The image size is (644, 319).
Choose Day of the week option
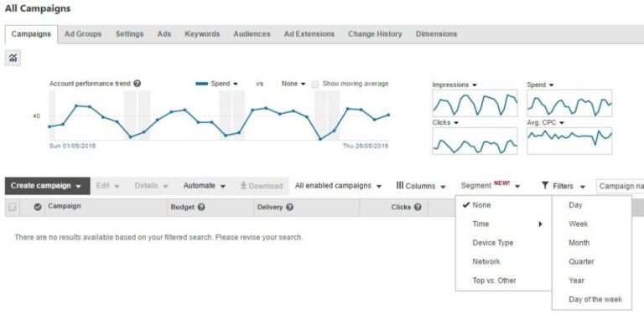coord(592,299)
